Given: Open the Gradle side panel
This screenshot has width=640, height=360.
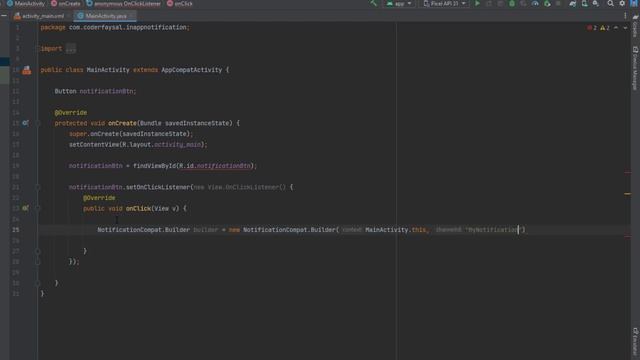Looking at the screenshot, I should coord(635,26).
